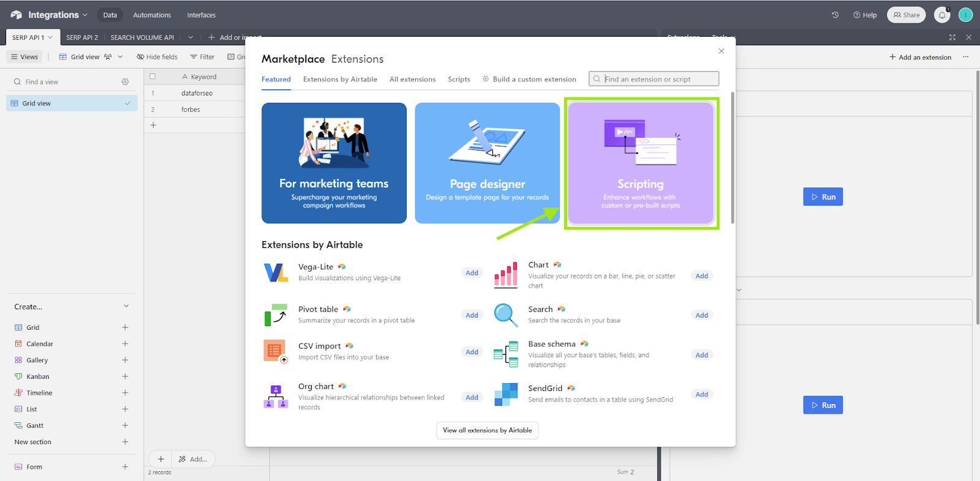Click the user account avatar
Image resolution: width=980 pixels, height=481 pixels.
click(x=966, y=15)
